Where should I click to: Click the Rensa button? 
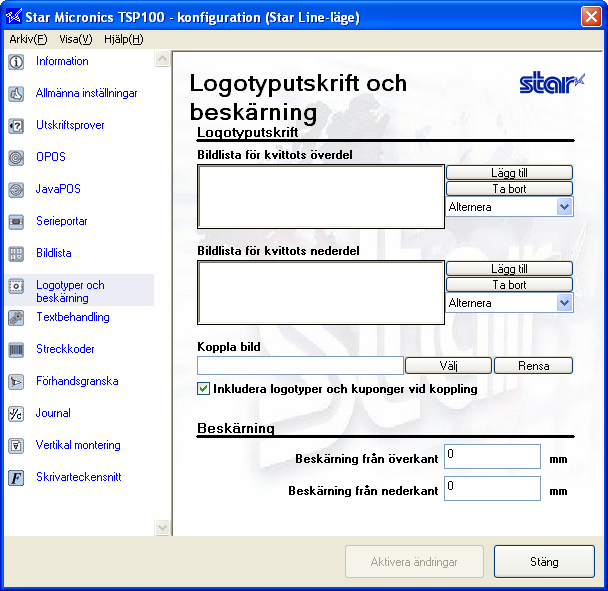(x=533, y=365)
